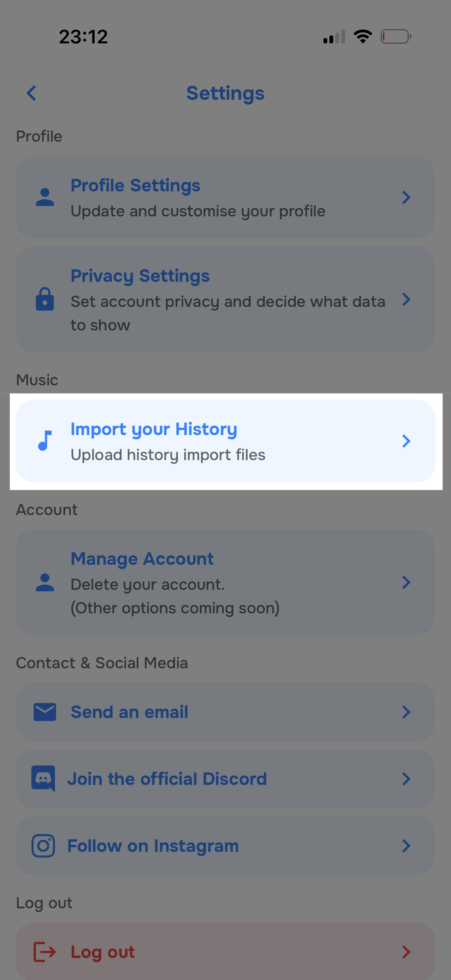The height and width of the screenshot is (980, 451).
Task: Open Profile Settings via its chevron
Action: (x=406, y=197)
